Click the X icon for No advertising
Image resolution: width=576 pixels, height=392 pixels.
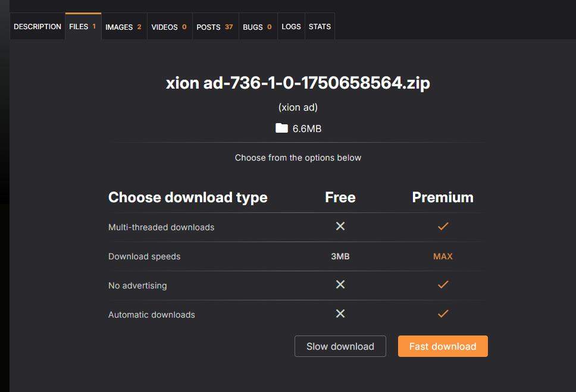tap(340, 284)
